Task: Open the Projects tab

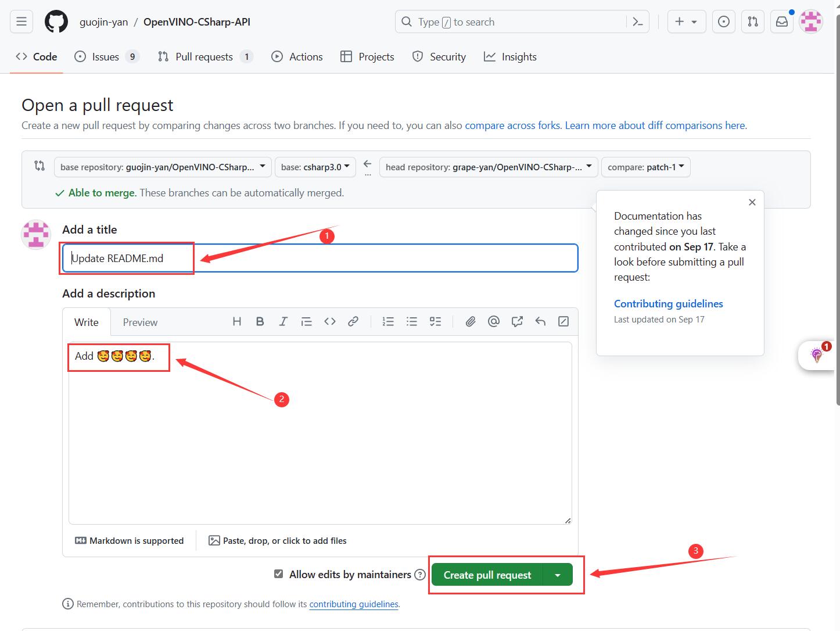Action: (367, 56)
